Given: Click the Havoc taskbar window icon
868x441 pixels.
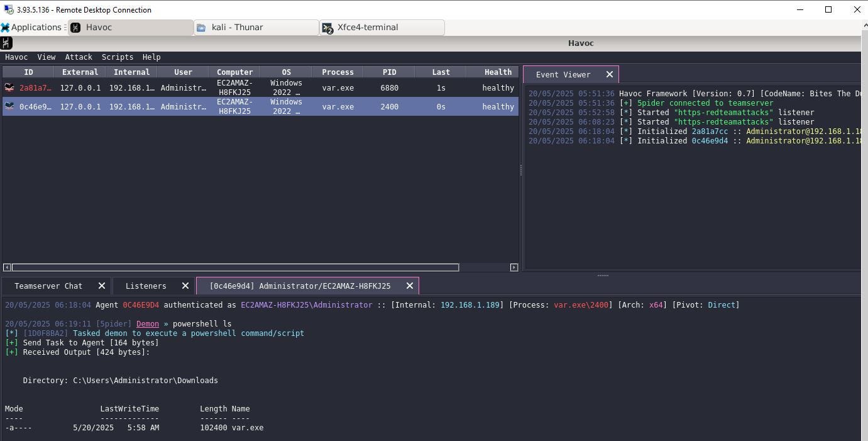Looking at the screenshot, I should (75, 27).
